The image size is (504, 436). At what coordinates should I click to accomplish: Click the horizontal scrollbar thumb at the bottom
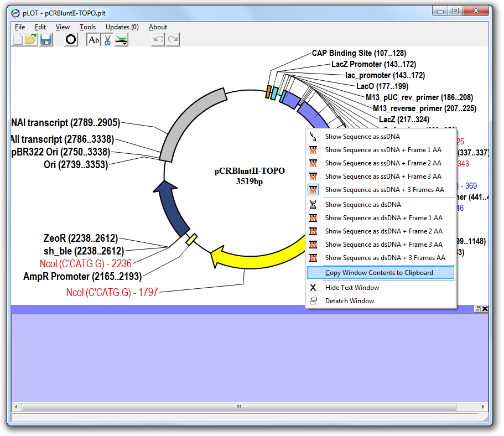coord(239,407)
